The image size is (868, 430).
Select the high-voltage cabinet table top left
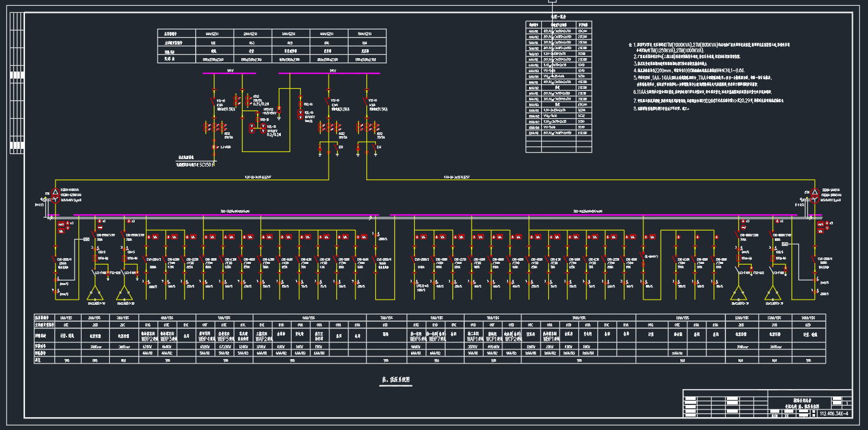click(272, 46)
